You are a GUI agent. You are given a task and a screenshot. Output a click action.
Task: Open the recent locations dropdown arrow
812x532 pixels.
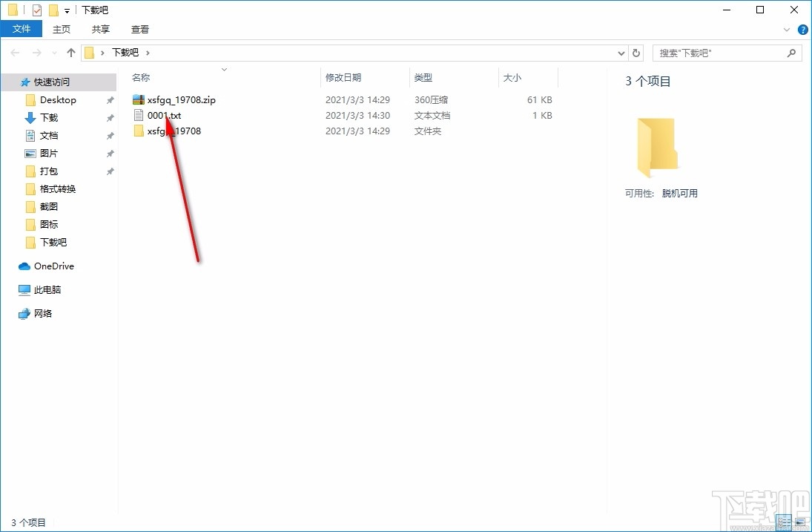[x=54, y=53]
